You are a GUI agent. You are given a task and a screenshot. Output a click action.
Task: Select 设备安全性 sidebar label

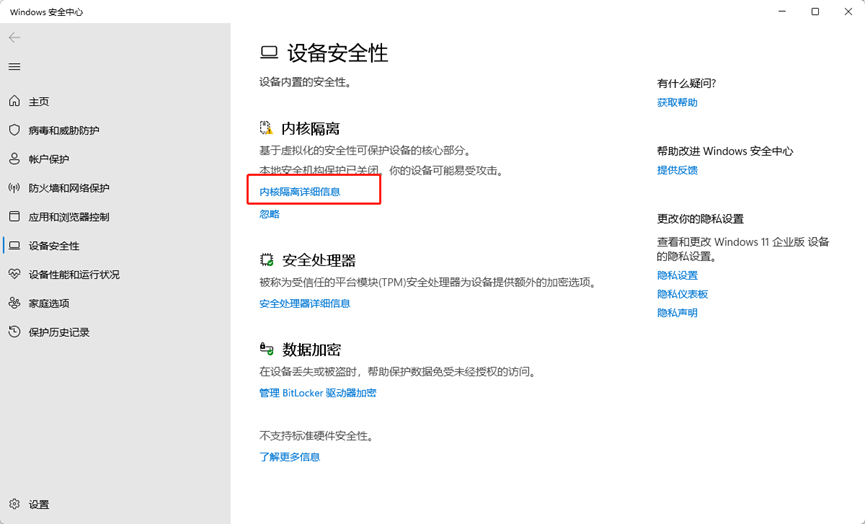[x=54, y=245]
